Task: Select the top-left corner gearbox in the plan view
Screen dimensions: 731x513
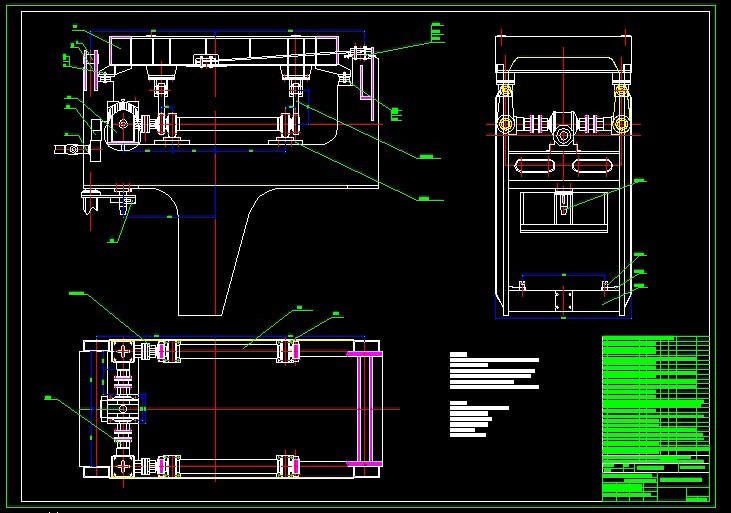Action: point(123,351)
